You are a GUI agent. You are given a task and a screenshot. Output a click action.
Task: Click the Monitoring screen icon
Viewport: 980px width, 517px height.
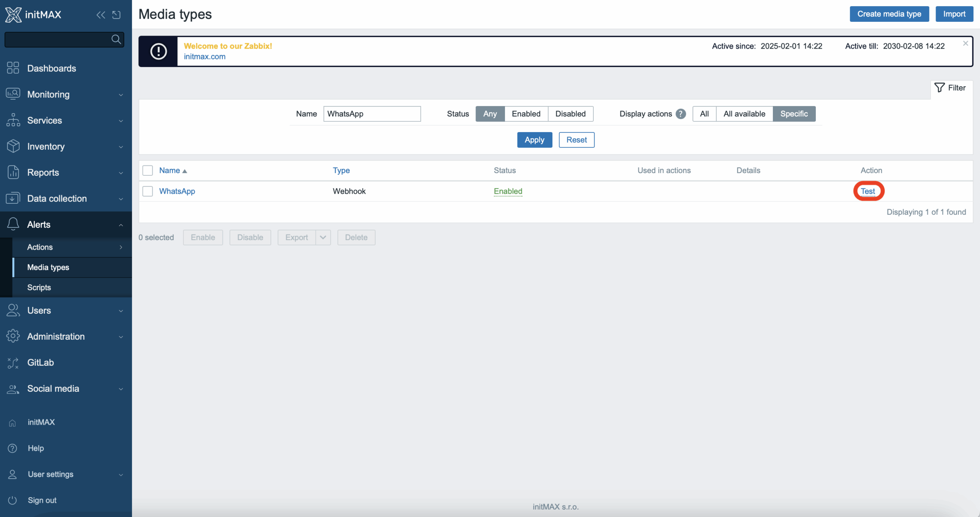click(x=13, y=94)
